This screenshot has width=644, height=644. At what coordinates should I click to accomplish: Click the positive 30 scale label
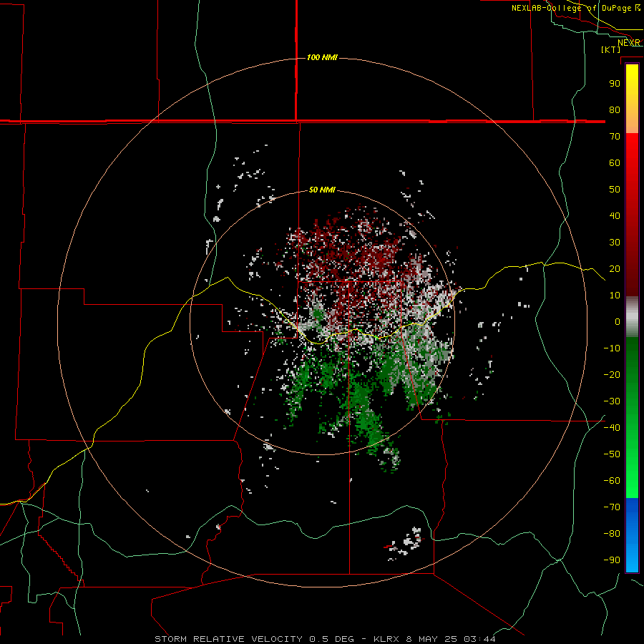pos(615,243)
